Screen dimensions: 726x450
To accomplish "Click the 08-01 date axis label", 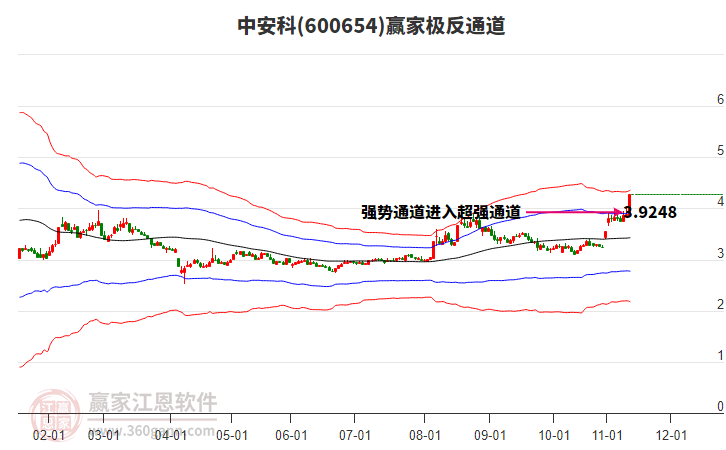I will [x=425, y=435].
